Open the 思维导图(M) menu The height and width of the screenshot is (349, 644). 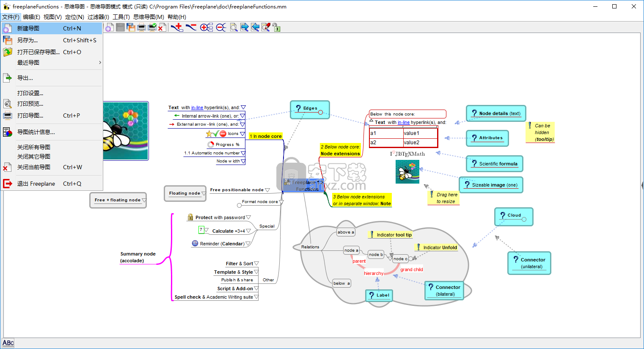point(149,17)
